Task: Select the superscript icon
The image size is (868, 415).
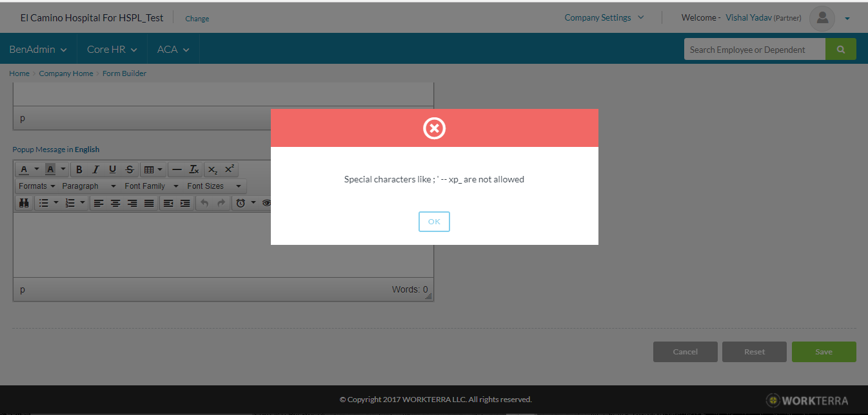Action: point(229,169)
